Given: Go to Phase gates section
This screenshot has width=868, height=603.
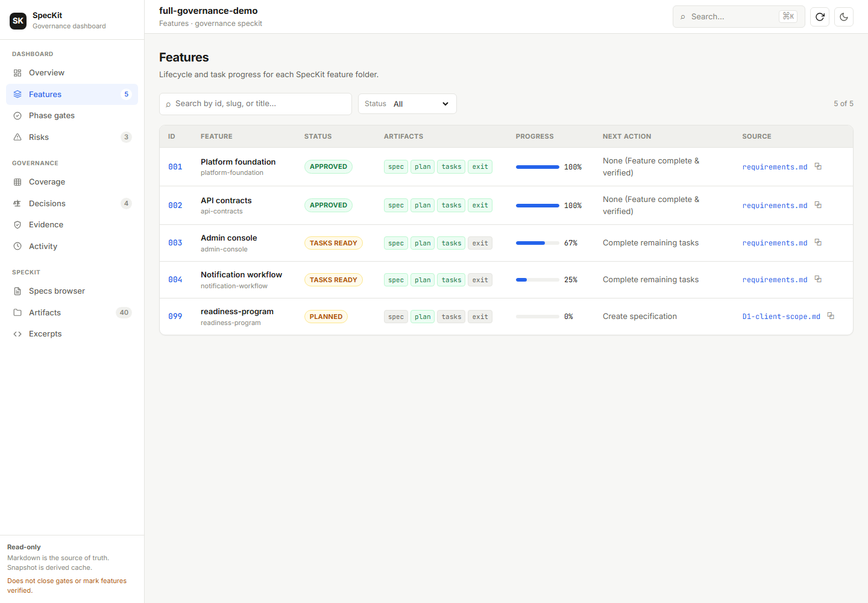Looking at the screenshot, I should tap(72, 116).
